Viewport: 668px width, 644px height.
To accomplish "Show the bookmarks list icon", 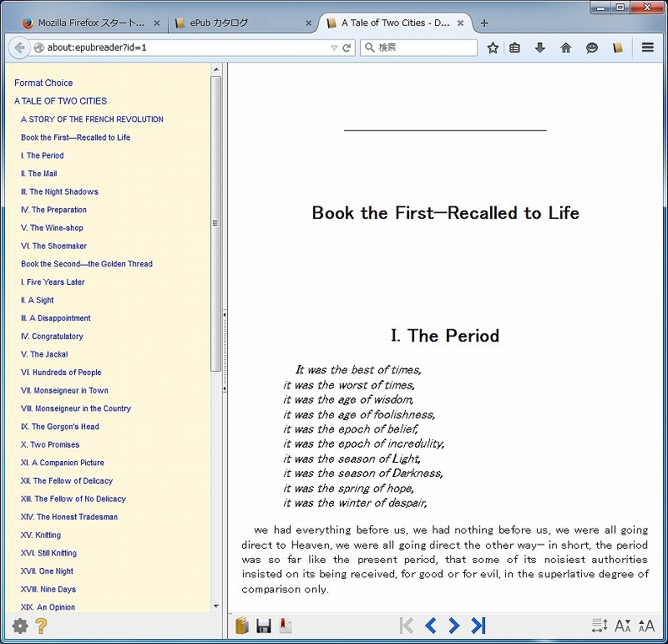I will pyautogui.click(x=514, y=48).
